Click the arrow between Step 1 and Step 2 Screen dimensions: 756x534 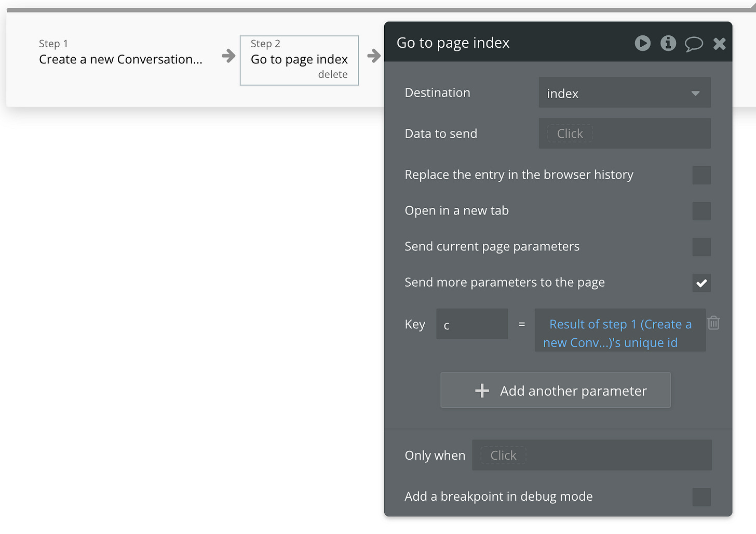[x=228, y=56]
